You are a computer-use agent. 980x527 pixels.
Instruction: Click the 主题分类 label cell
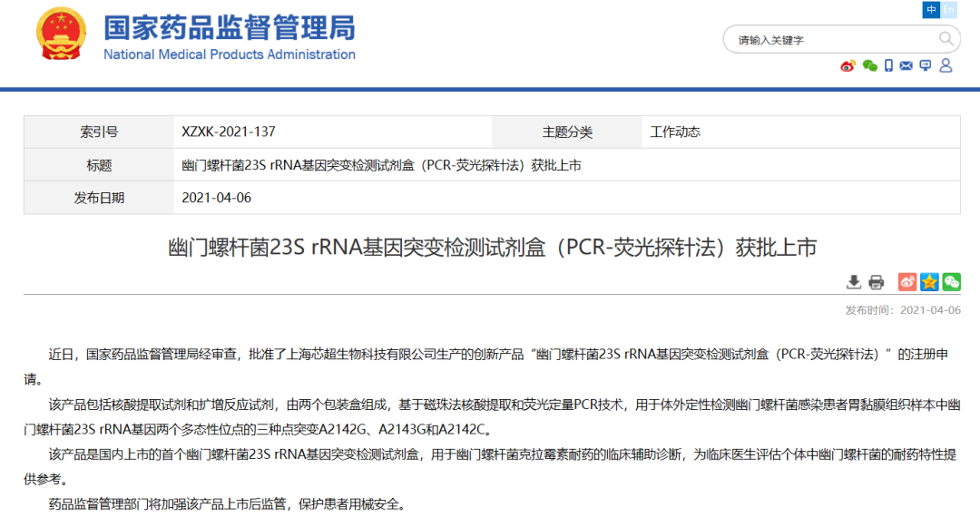(x=567, y=132)
